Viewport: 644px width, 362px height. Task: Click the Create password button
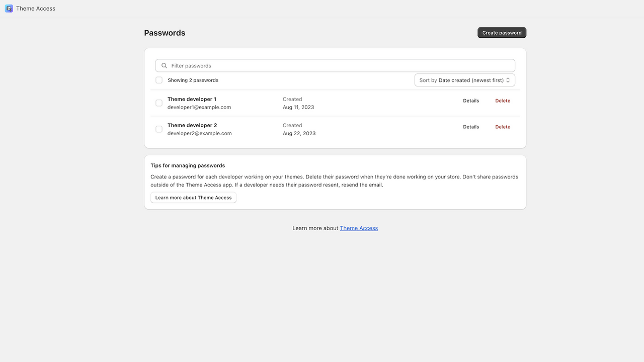point(502,32)
